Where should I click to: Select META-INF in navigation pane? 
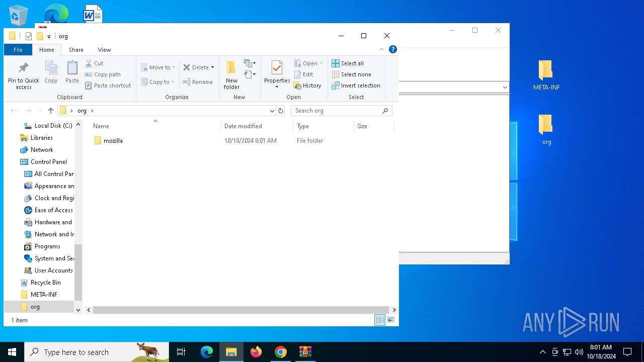pos(39,295)
